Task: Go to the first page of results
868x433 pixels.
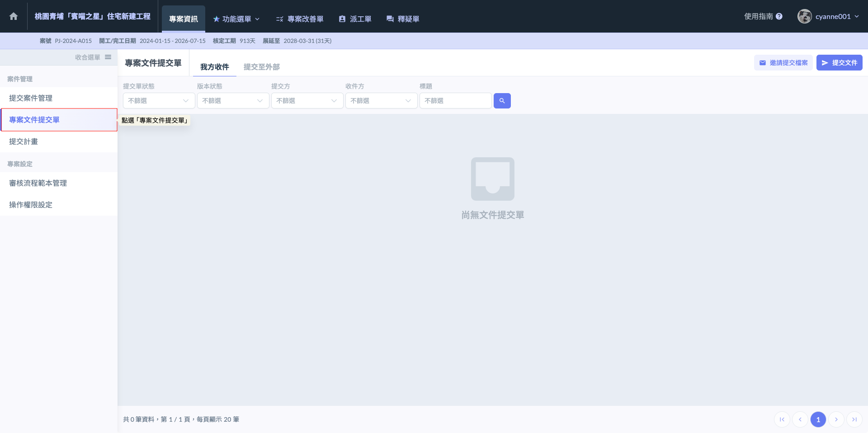Action: [x=782, y=419]
